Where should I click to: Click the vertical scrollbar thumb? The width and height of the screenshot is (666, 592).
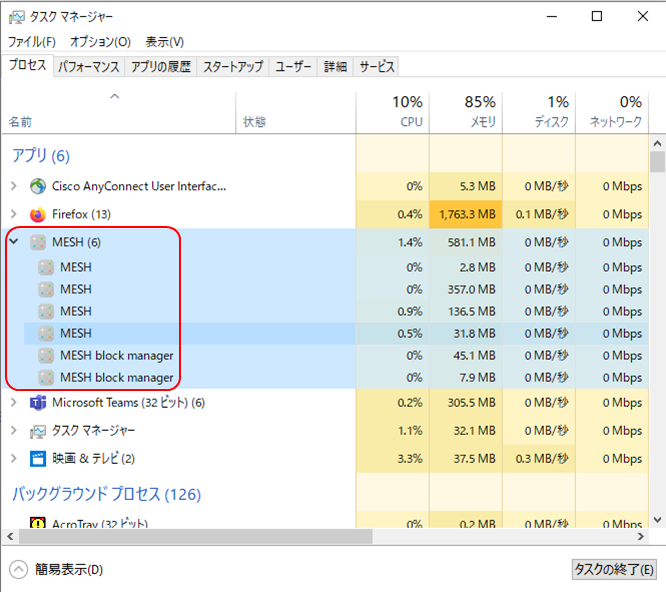click(658, 161)
